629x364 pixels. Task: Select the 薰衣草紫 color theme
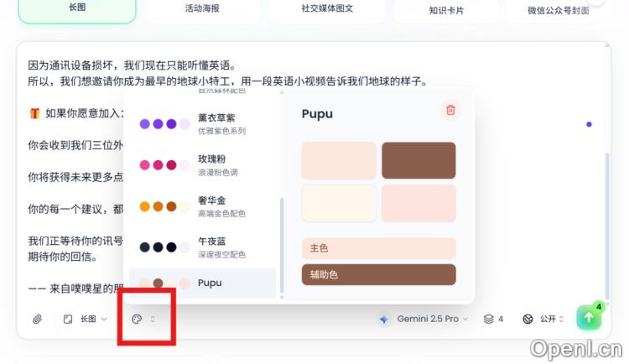tap(202, 123)
